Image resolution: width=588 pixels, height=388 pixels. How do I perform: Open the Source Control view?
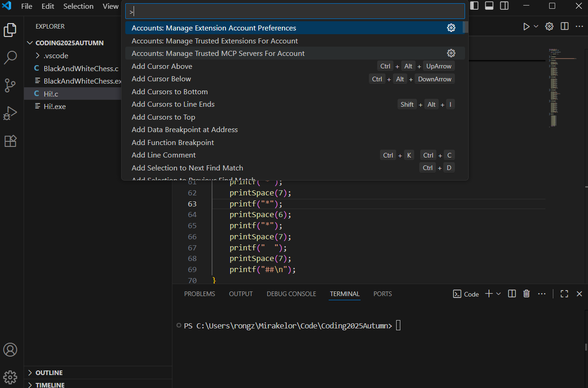pos(10,85)
